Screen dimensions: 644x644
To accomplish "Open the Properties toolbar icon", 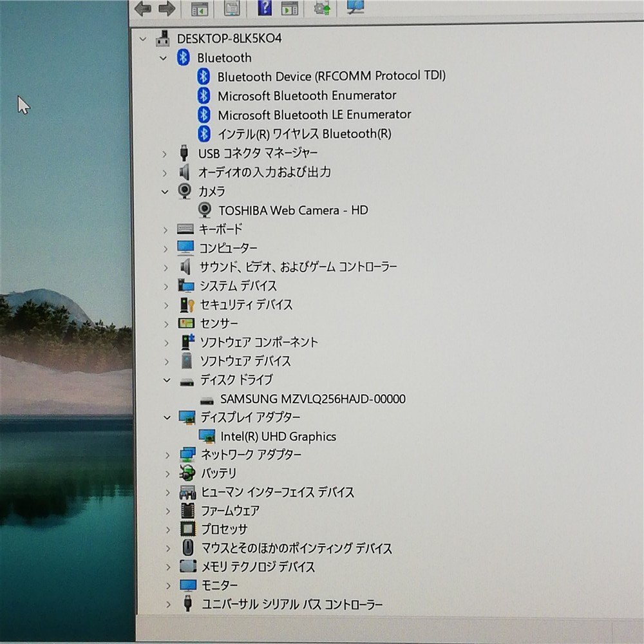I will pos(232,8).
